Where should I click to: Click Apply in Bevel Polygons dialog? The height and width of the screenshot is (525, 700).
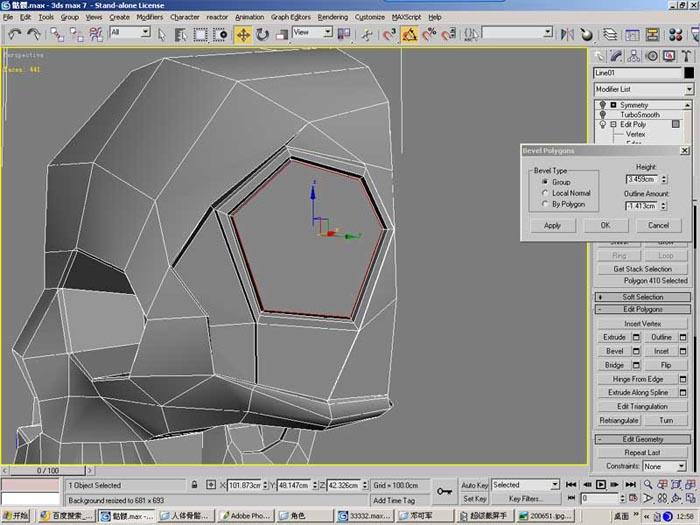coord(552,225)
